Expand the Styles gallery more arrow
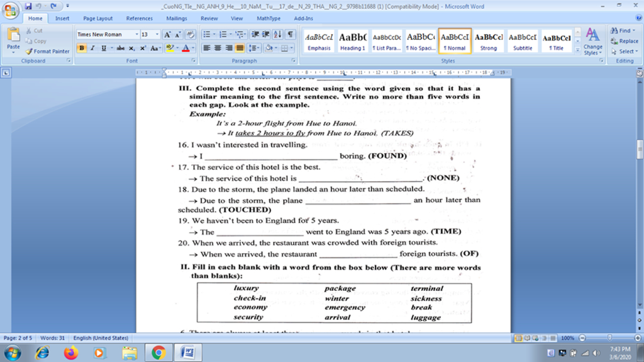 577,51
